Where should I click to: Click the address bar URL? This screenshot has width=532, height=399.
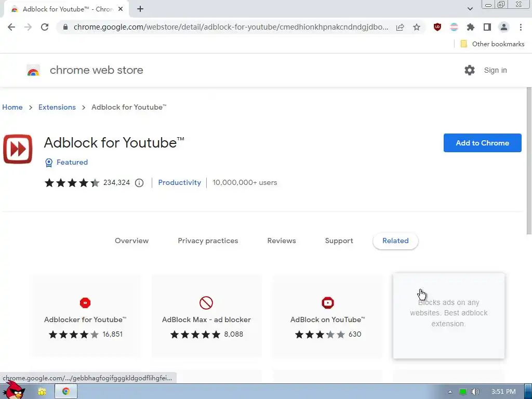(x=231, y=27)
